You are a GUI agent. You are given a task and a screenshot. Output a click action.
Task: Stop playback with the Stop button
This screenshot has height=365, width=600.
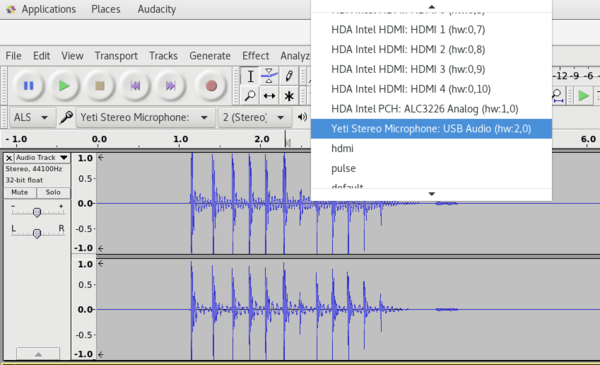click(x=99, y=86)
